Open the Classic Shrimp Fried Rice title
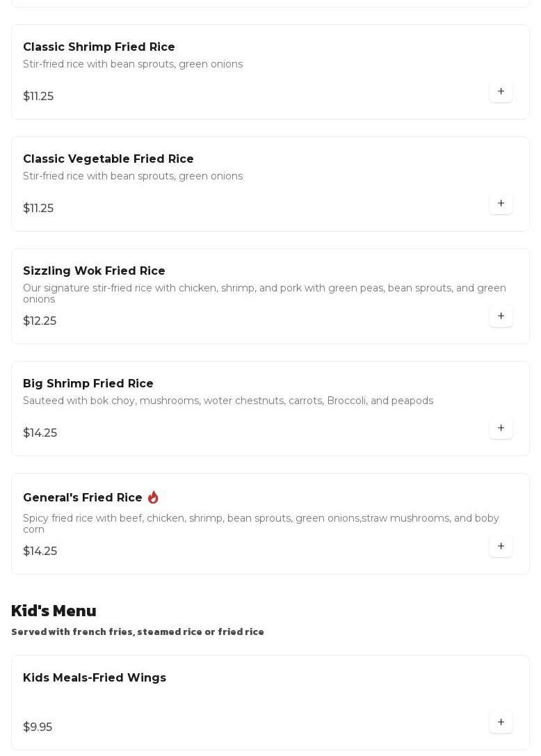 (x=99, y=47)
